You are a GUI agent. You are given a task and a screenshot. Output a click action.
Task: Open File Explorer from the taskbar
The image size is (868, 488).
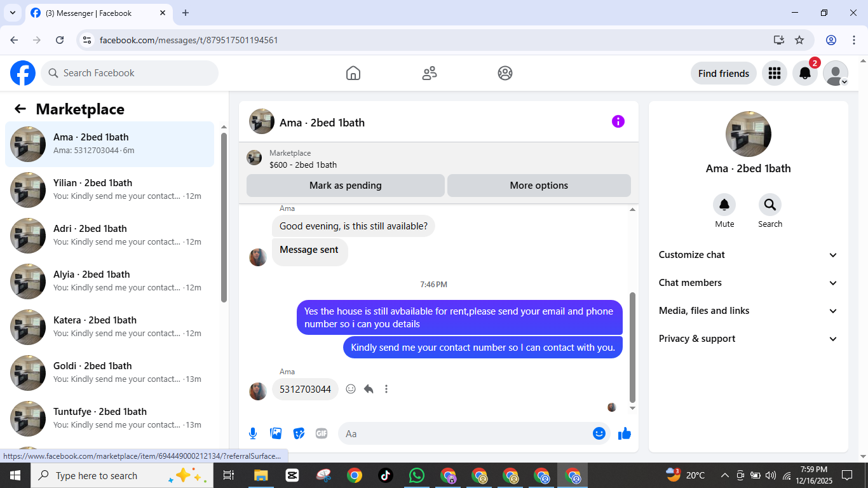(x=261, y=475)
